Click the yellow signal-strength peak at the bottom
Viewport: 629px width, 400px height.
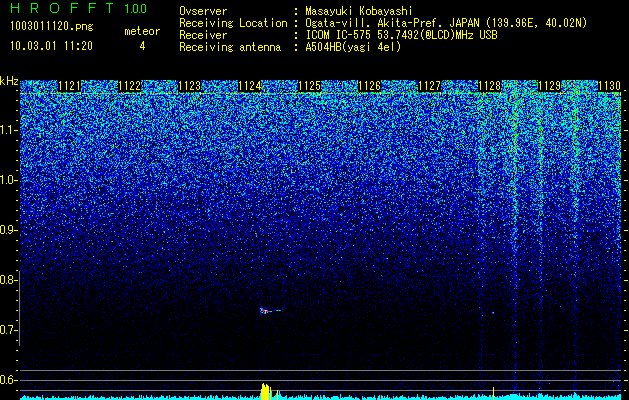(x=266, y=391)
